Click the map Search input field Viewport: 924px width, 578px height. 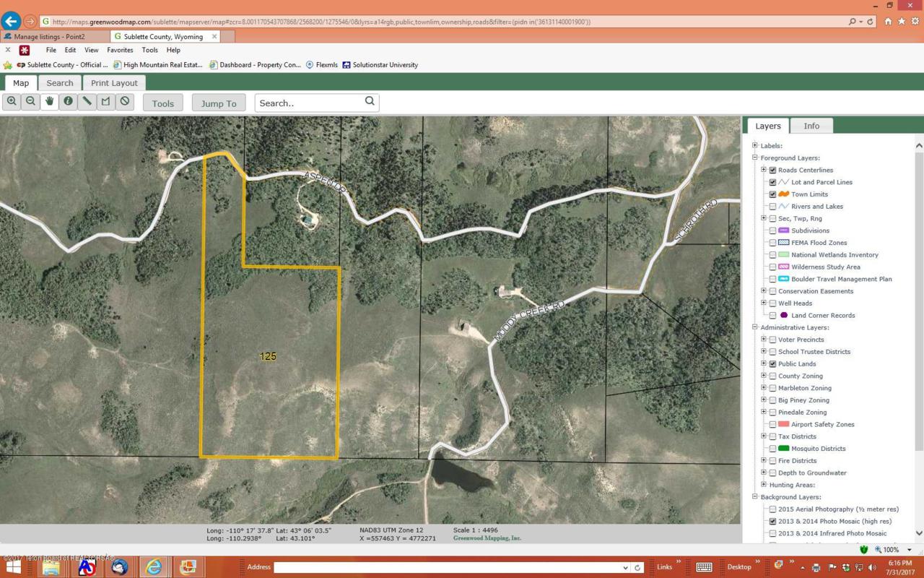click(x=309, y=103)
